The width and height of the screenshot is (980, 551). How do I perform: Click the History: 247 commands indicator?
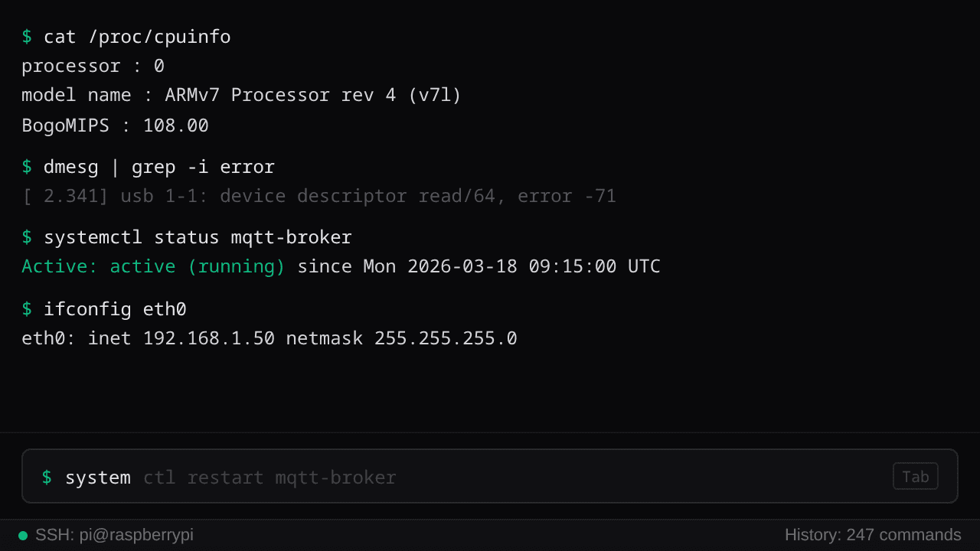pos(872,535)
